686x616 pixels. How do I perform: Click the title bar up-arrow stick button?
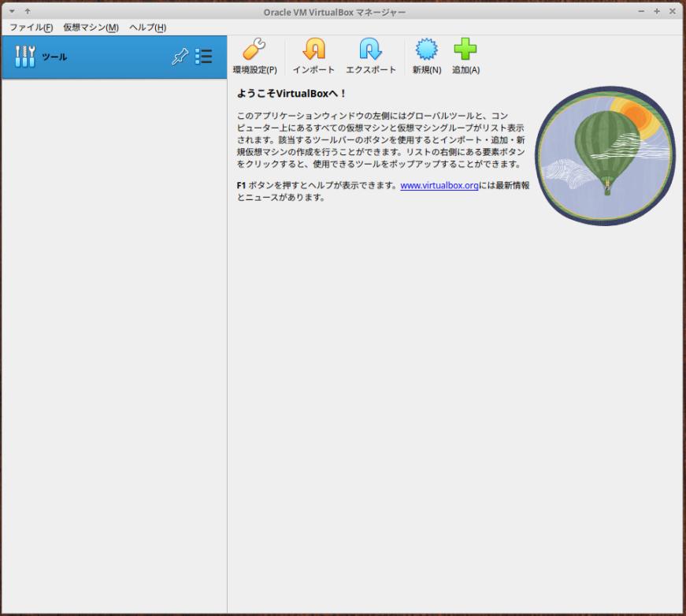point(28,11)
